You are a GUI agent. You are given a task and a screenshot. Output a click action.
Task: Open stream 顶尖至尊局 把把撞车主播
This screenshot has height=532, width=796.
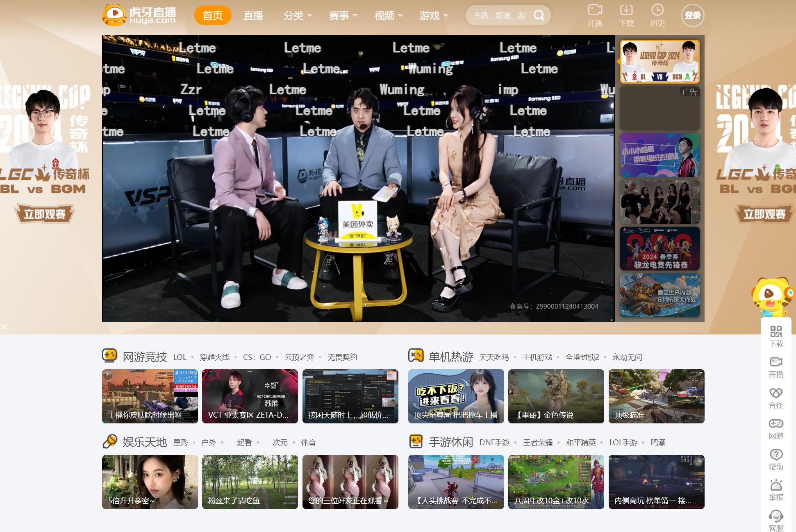(456, 396)
